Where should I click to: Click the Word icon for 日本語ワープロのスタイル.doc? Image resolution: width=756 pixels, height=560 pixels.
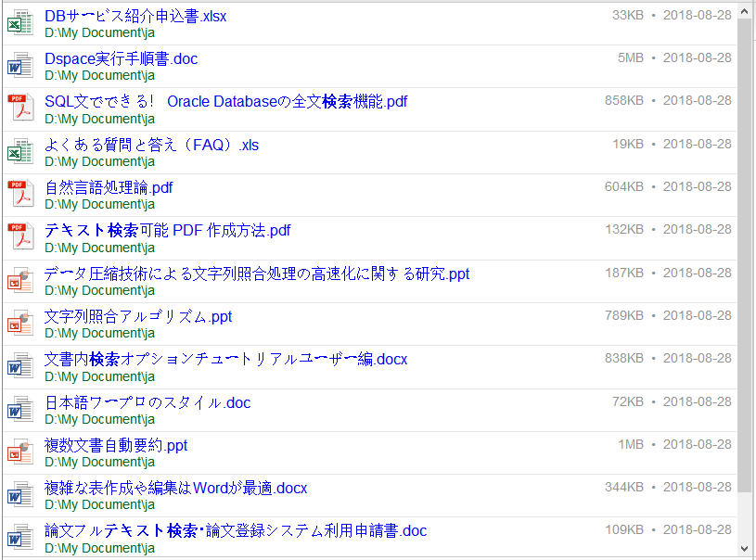19,410
